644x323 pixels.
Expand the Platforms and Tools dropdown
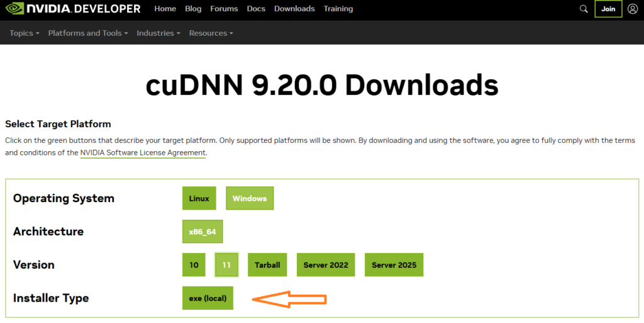tap(88, 33)
